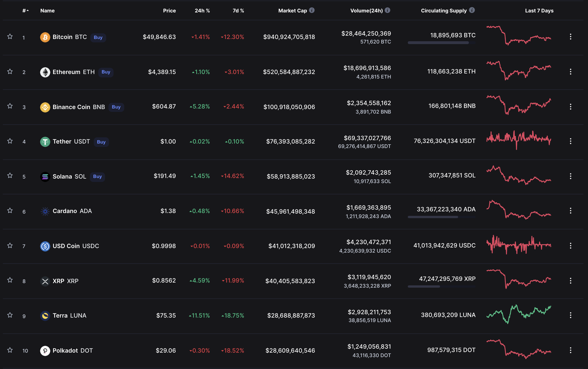The width and height of the screenshot is (588, 369).
Task: Click the Volume(24h) info icon
Action: click(387, 10)
